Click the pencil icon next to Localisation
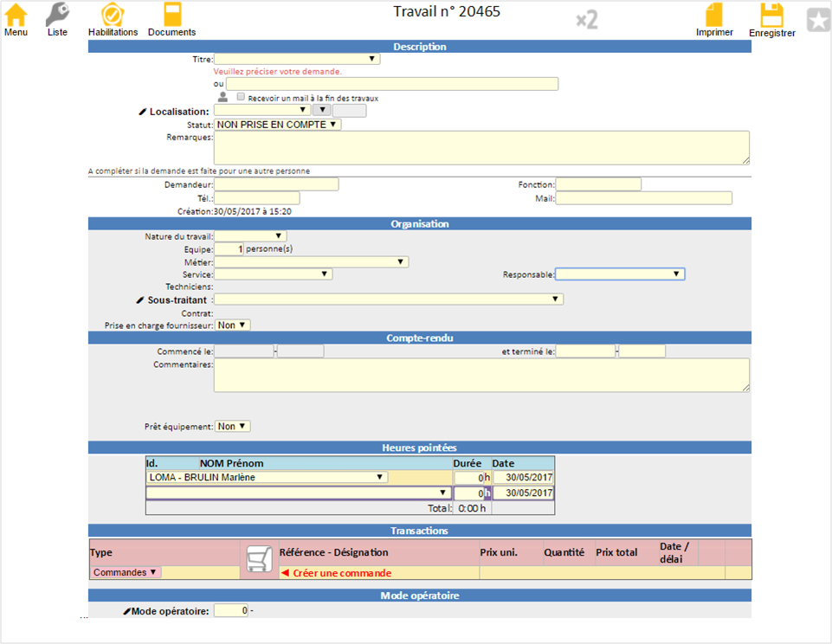This screenshot has width=832, height=644. 142,112
